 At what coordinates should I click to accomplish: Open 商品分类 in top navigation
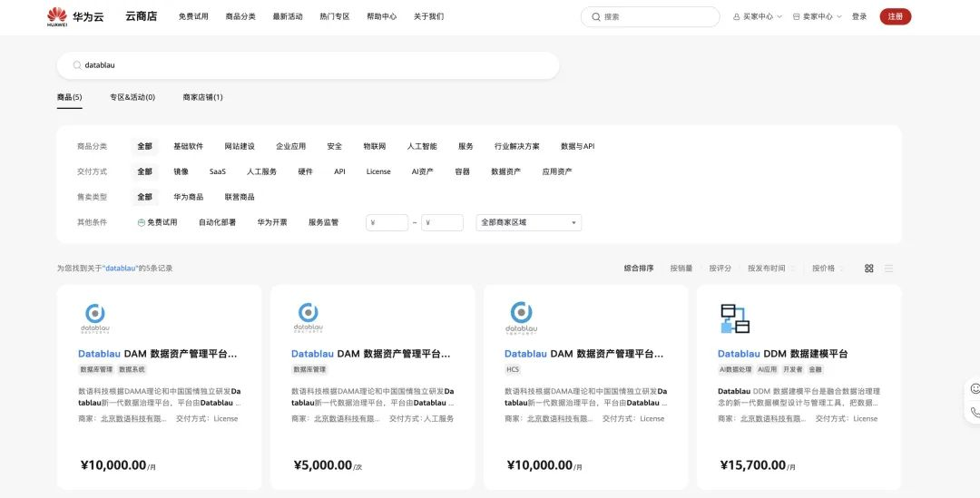click(240, 17)
